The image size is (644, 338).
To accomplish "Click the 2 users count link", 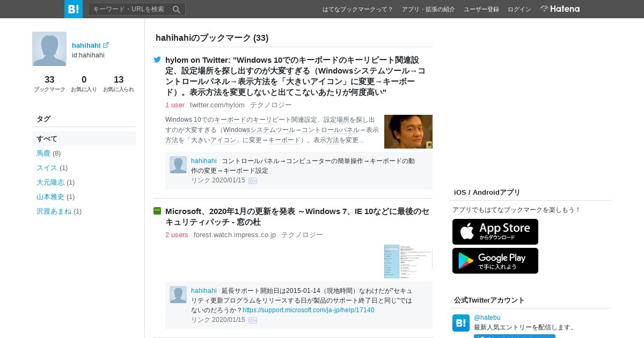I will point(177,235).
